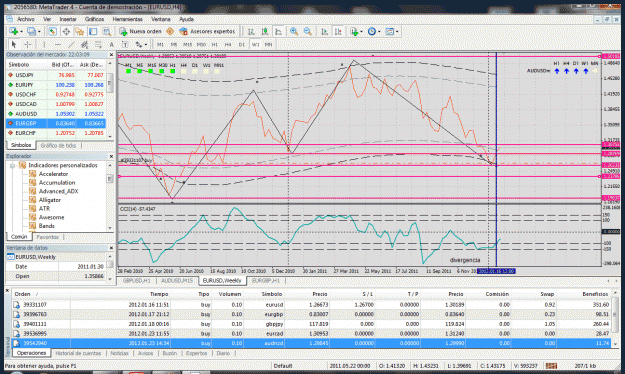Switch chart to H4 timeframe
This screenshot has height=374, width=625.
(228, 44)
